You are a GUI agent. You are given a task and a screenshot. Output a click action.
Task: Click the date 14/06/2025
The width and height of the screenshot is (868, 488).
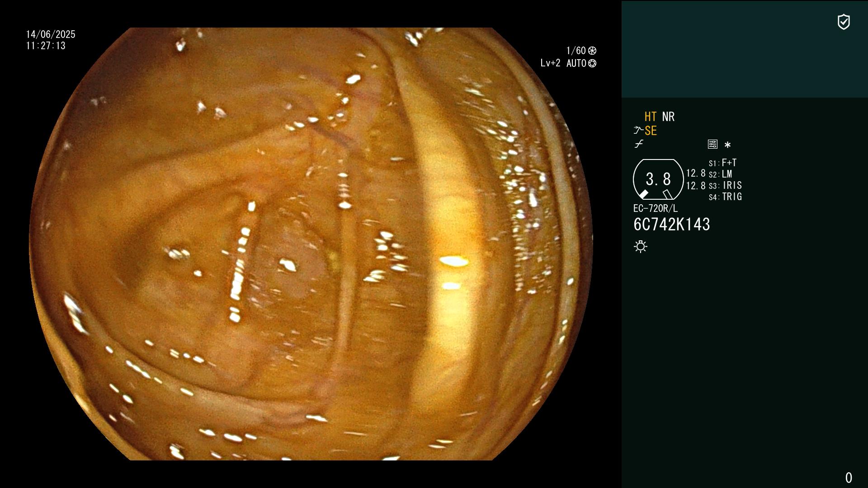tap(51, 34)
